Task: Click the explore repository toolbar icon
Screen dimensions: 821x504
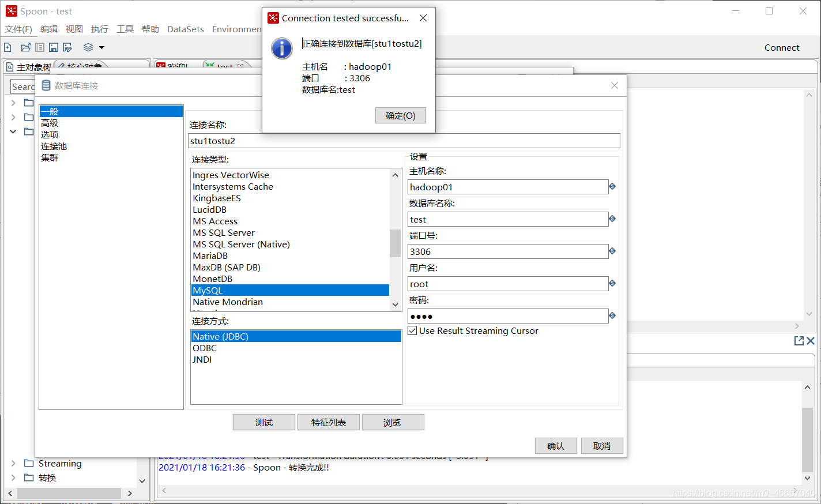Action: point(40,47)
